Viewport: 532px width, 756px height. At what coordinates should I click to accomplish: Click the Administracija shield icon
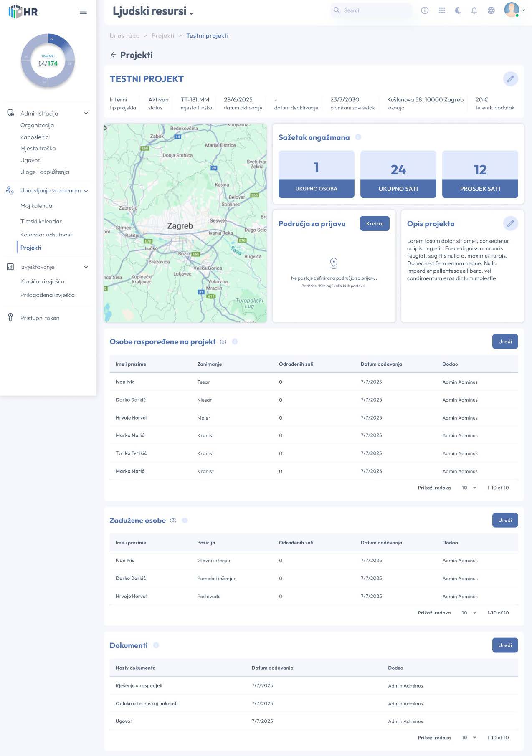[x=10, y=113]
